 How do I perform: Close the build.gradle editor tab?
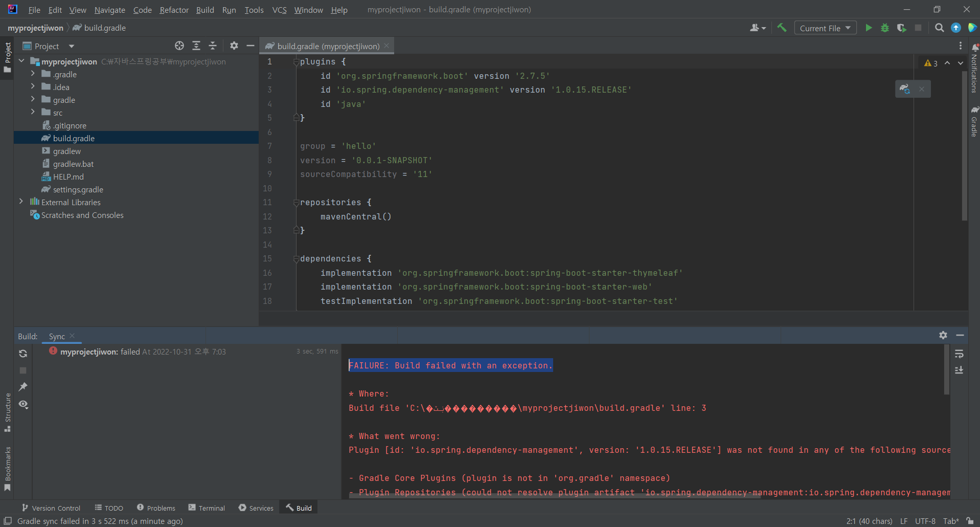pos(386,46)
